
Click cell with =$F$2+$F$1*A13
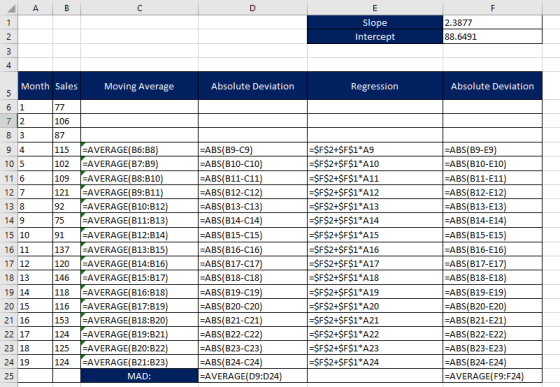point(375,206)
